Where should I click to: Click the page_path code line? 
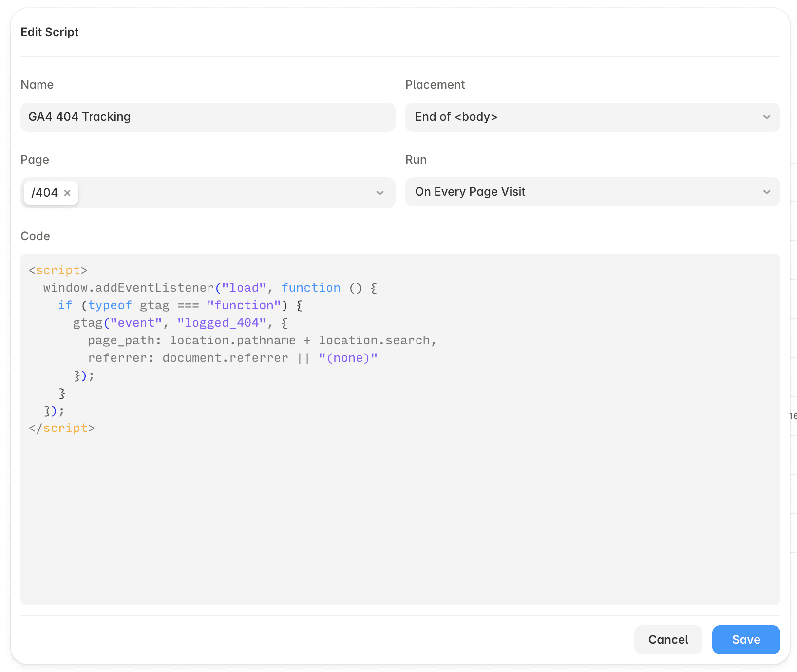point(262,340)
